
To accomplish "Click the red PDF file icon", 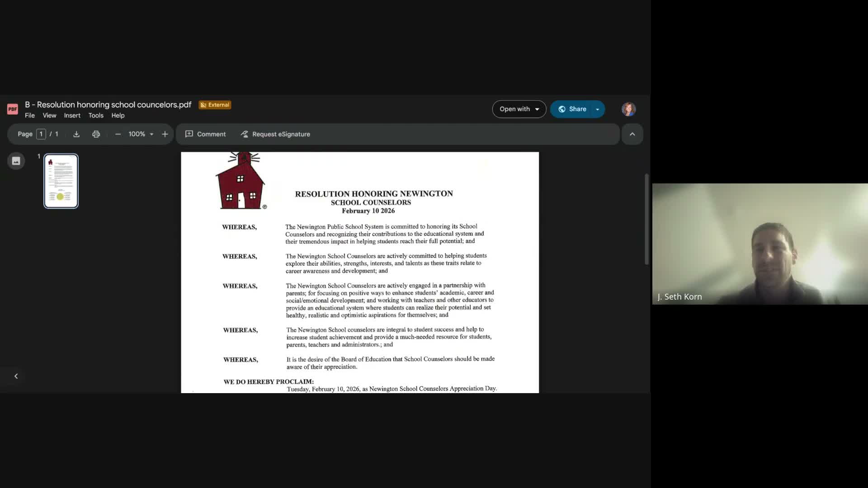I will (13, 109).
